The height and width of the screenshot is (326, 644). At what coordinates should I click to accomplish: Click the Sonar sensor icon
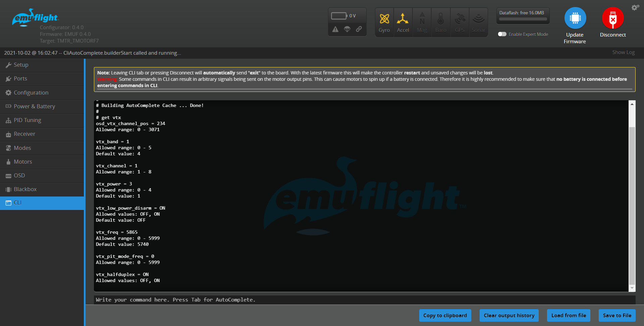tap(478, 22)
